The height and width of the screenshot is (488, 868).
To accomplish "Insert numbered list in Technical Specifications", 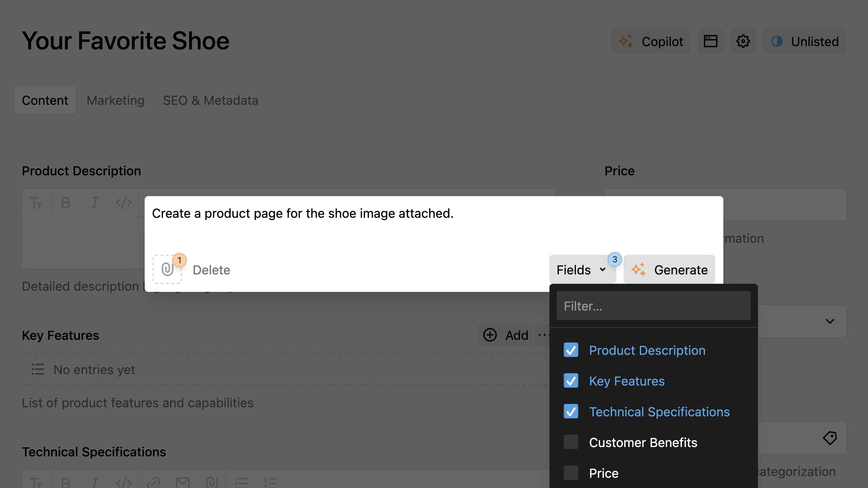I will coord(270,483).
